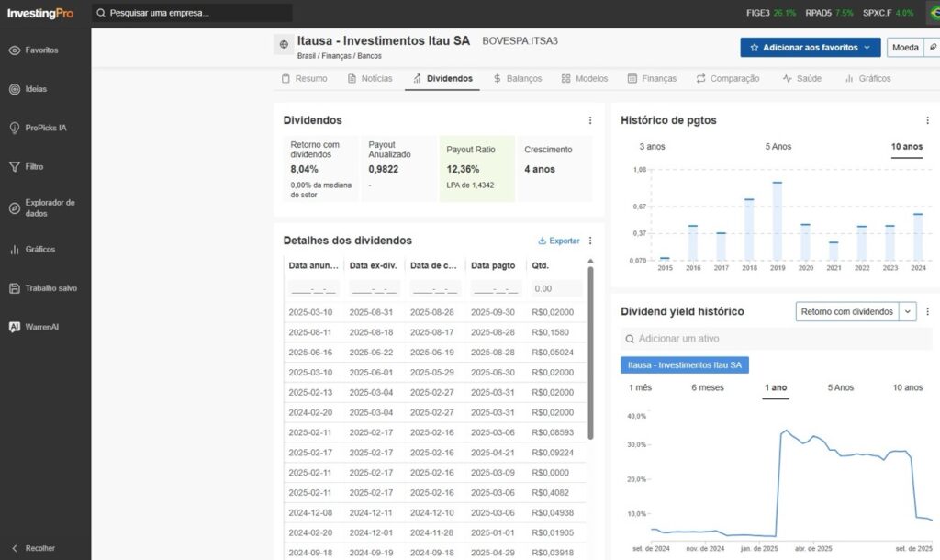Click the star icon in Adicionar aos favoritos
Image resolution: width=940 pixels, height=560 pixels.
pos(755,48)
